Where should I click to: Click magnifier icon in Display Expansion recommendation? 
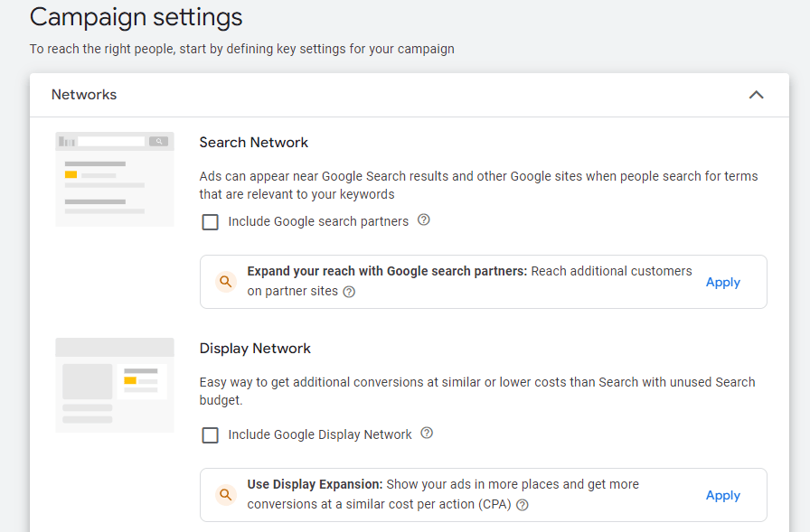tap(226, 495)
